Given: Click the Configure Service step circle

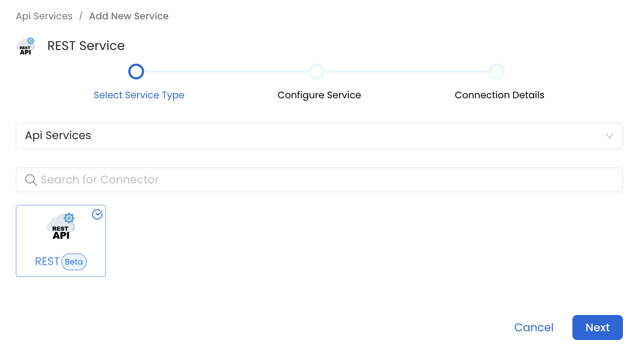Looking at the screenshot, I should [317, 71].
